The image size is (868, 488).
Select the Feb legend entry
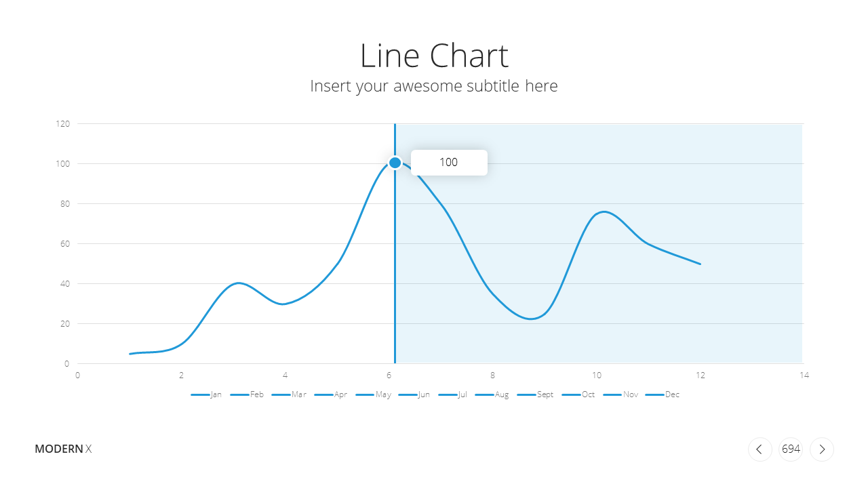click(x=247, y=394)
